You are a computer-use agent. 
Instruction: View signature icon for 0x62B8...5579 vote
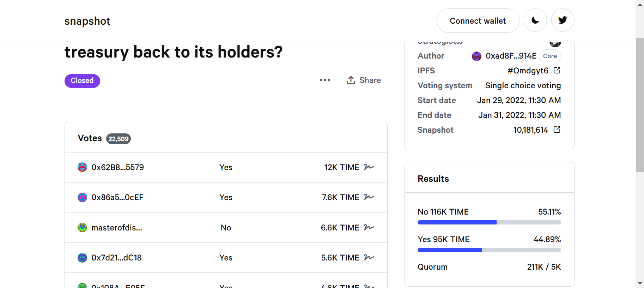[x=369, y=167]
